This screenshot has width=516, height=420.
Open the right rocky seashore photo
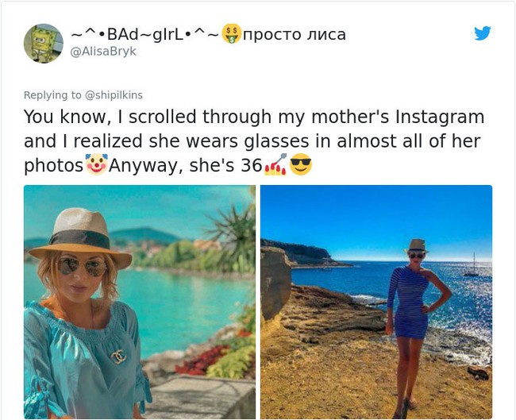376,302
